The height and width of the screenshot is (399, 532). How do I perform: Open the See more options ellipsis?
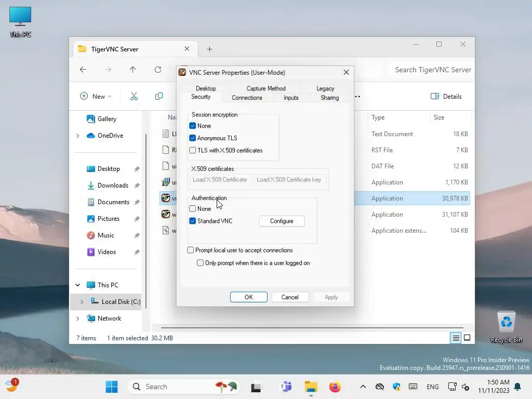(x=357, y=96)
